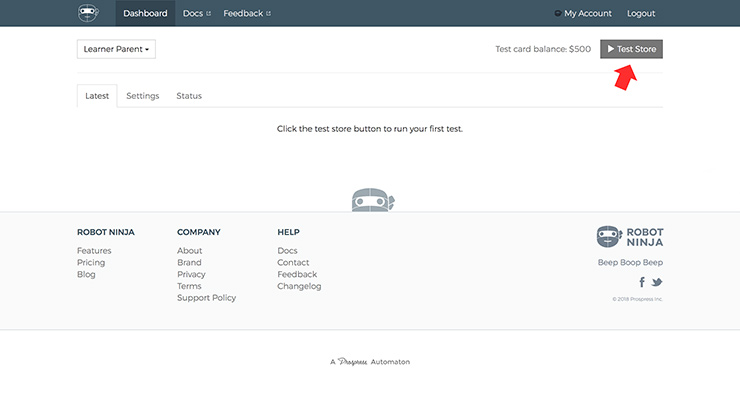740x396 pixels.
Task: Click the Robot Ninja logo in navbar
Action: (x=88, y=13)
